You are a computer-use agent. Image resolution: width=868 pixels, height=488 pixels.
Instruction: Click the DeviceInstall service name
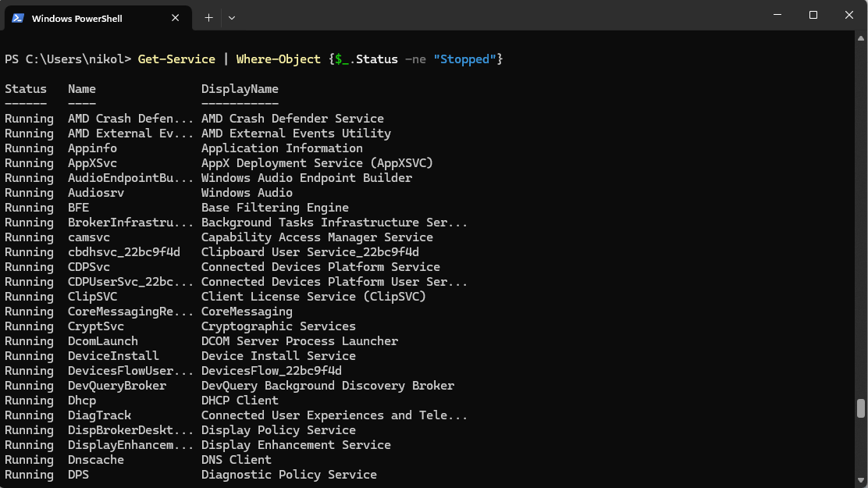pyautogui.click(x=113, y=356)
